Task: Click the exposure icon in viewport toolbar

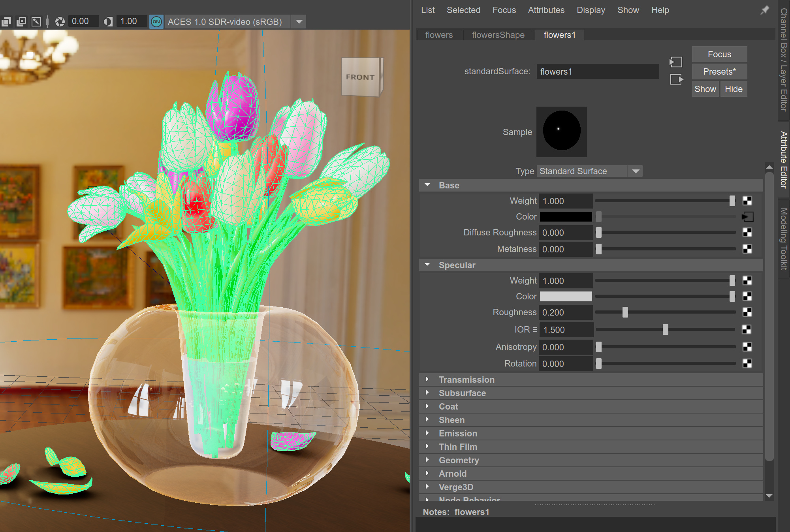Action: (x=60, y=21)
